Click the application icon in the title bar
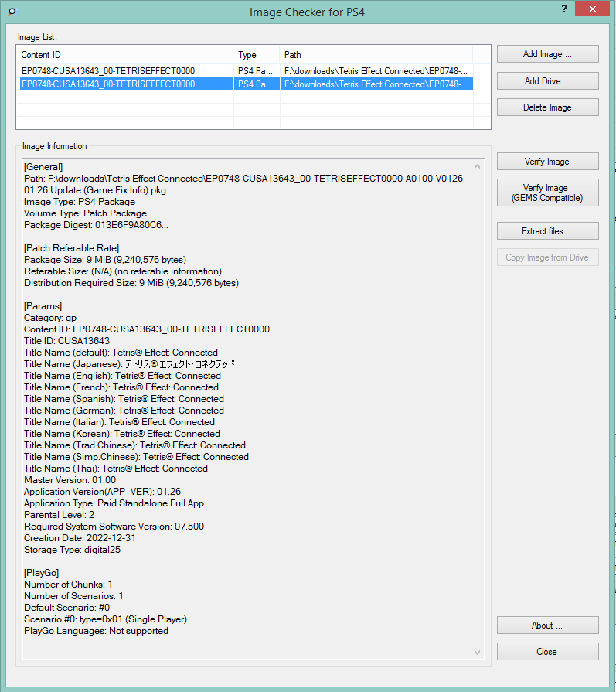 coord(12,12)
